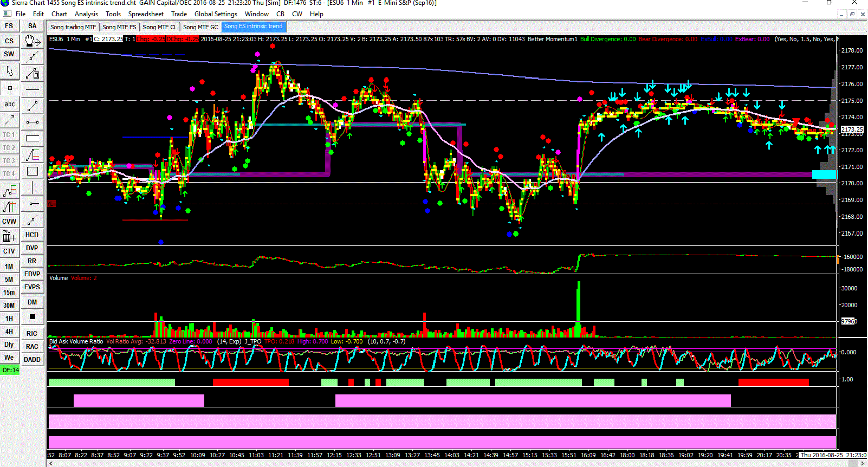Screen dimensions: 868x467
Task: Click the green DF:14 indicator
Action: 10,370
